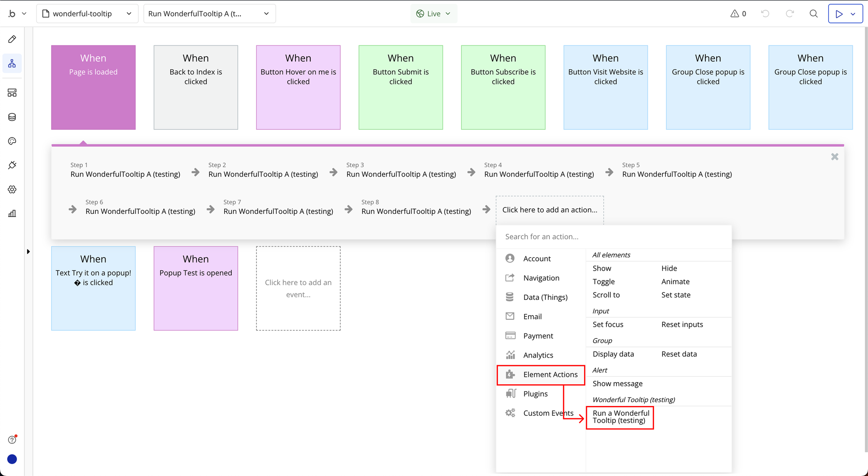Image resolution: width=868 pixels, height=476 pixels.
Task: Open the Workflow tab icon in sidebar
Action: click(x=12, y=64)
